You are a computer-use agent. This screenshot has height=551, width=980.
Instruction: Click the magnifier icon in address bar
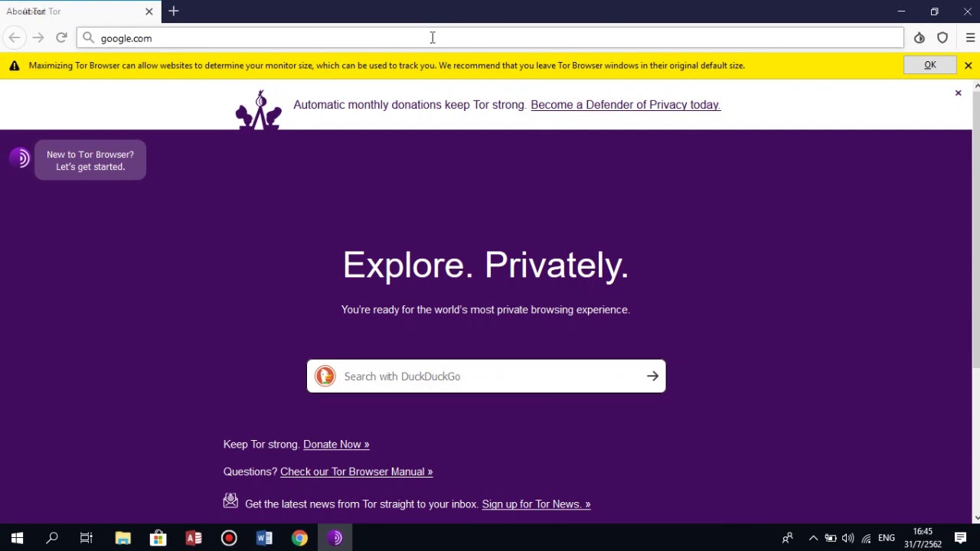click(x=88, y=38)
